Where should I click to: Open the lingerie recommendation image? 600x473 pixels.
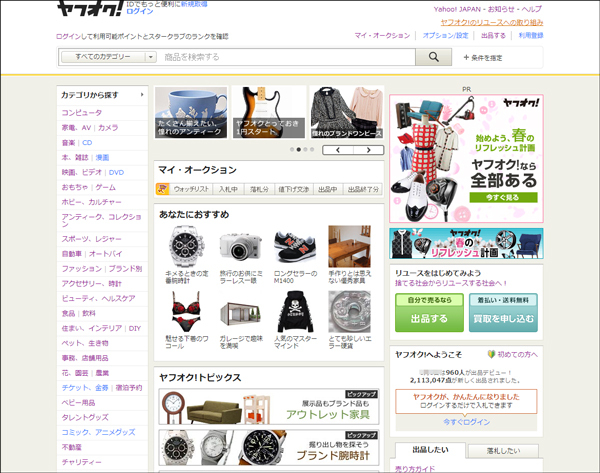[186, 312]
